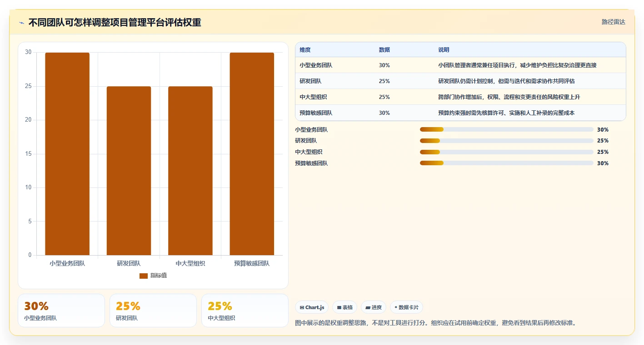Select the 研发团队 table row cell

point(310,81)
